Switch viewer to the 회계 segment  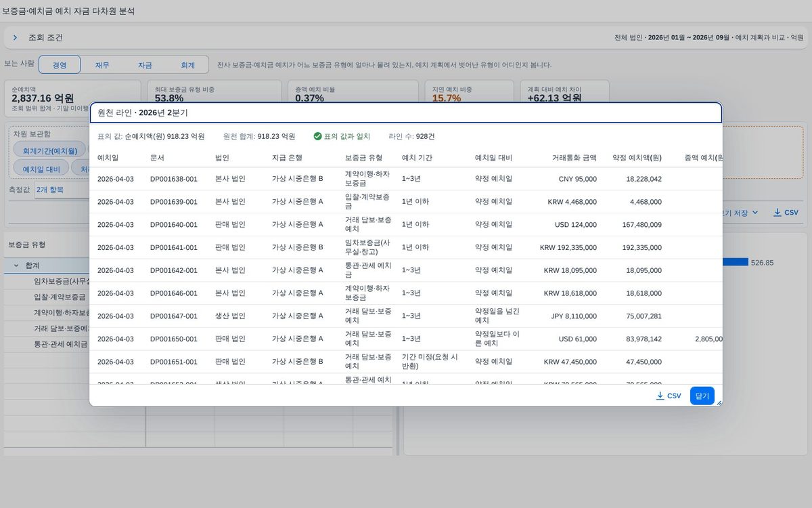coord(187,65)
